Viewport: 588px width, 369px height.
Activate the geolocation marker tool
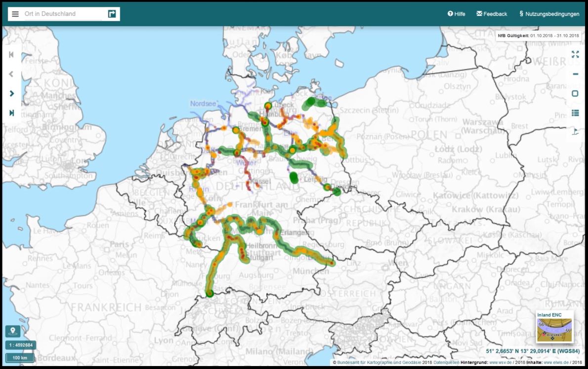(x=11, y=331)
